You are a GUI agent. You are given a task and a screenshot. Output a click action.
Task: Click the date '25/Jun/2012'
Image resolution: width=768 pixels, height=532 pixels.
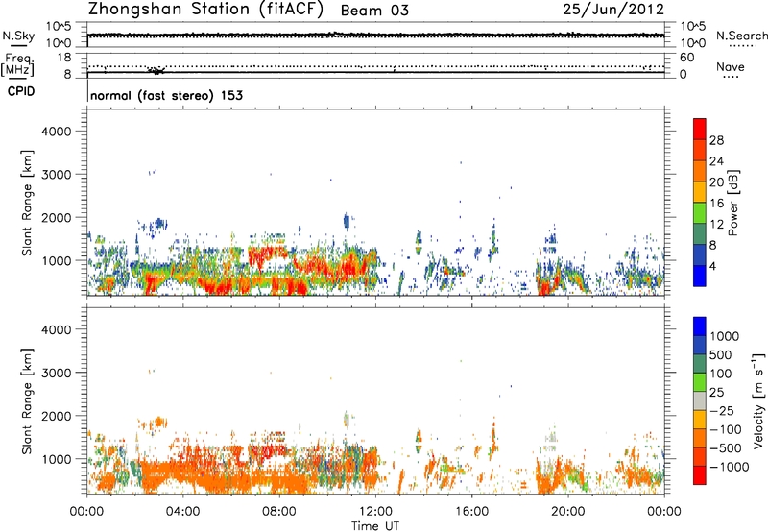613,10
